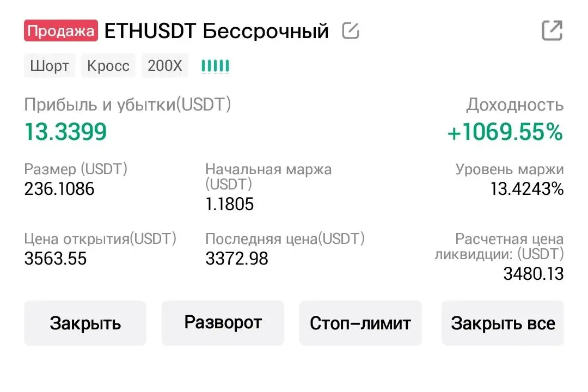Tap the Размер (USDT) value 236.1086
The image size is (588, 392).
click(59, 189)
